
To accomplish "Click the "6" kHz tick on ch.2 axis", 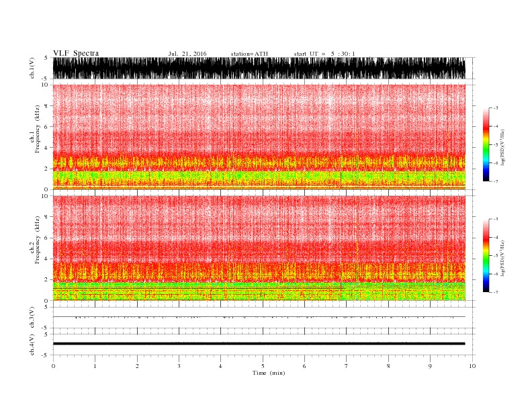I will [x=46, y=238].
